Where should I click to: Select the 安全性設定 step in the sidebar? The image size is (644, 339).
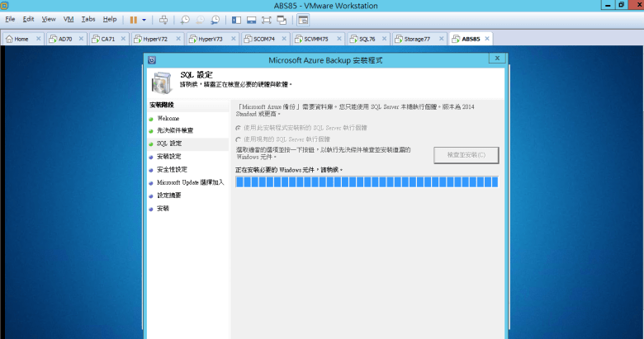pos(172,169)
